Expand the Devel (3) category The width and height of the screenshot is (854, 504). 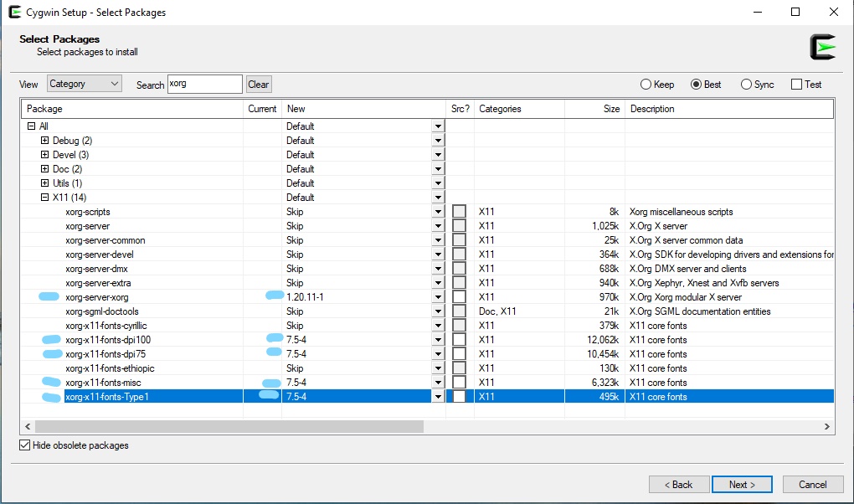coord(44,154)
